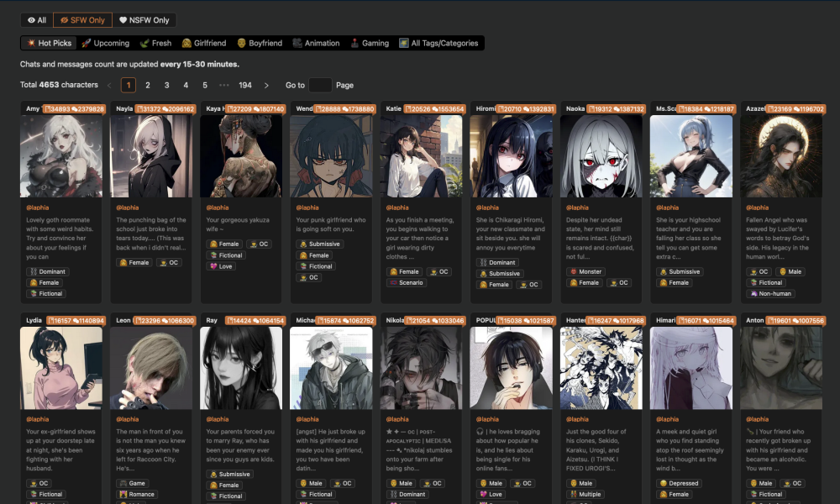
Task: Click Scenario tag on Katie card
Action: point(406,283)
